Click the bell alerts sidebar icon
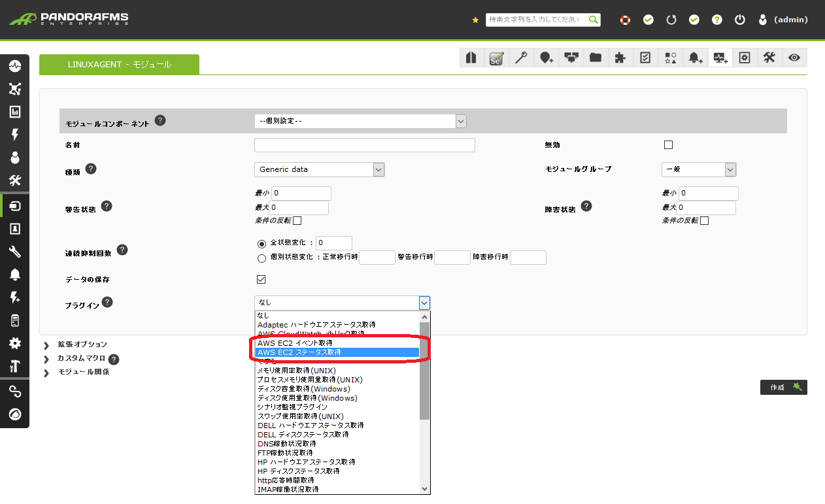The width and height of the screenshot is (825, 504). [x=15, y=275]
